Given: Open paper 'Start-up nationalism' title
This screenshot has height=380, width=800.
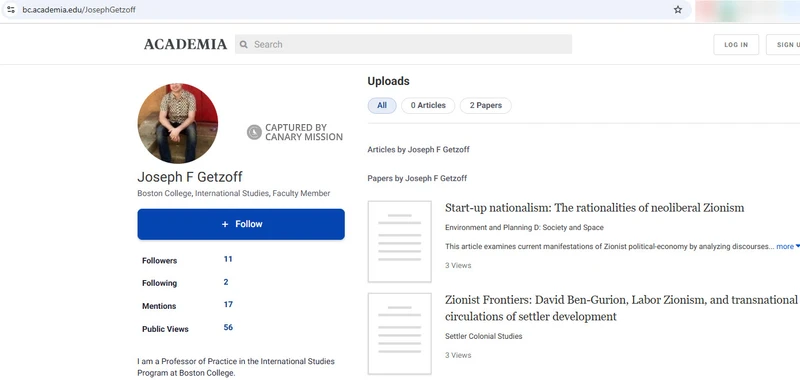Looking at the screenshot, I should (594, 208).
